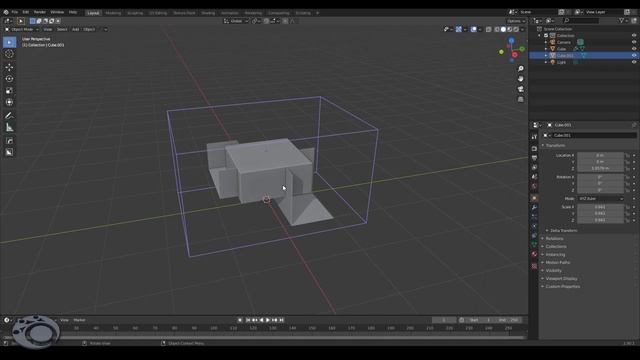
Task: Select the Scale tool in the toolbar
Action: pyautogui.click(x=9, y=91)
